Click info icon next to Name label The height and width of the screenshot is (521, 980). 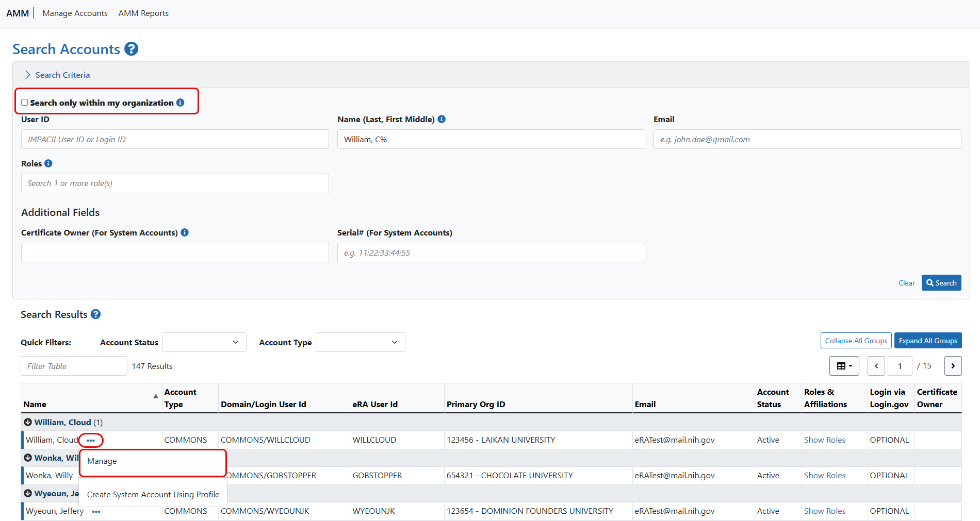click(x=442, y=119)
